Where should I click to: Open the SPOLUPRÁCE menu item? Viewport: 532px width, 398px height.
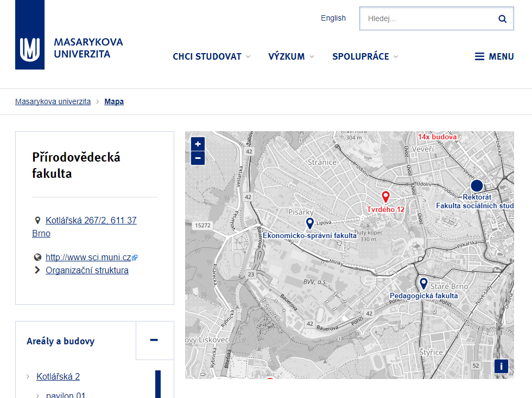(361, 56)
